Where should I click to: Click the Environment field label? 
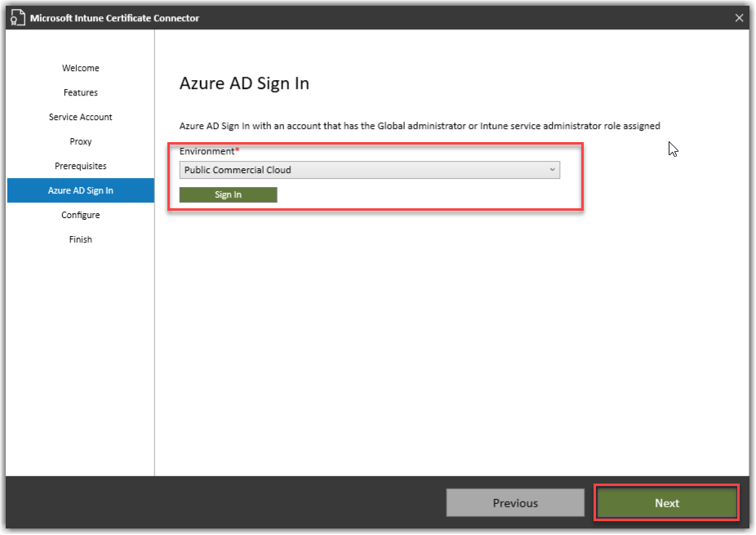coord(209,151)
